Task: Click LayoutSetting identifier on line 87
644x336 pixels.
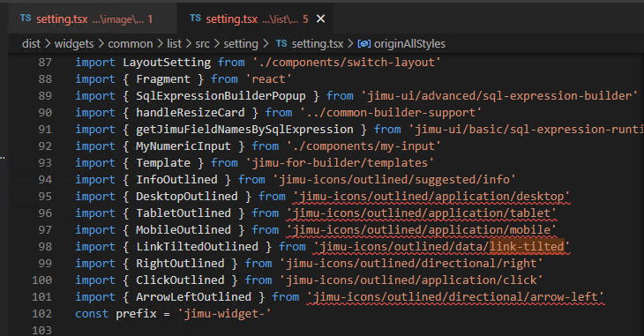Action: pos(167,63)
